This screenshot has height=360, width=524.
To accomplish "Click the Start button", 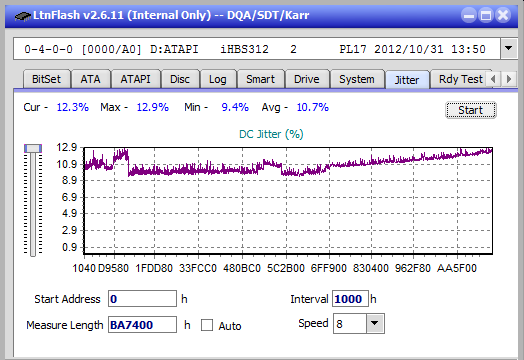I will 471,110.
